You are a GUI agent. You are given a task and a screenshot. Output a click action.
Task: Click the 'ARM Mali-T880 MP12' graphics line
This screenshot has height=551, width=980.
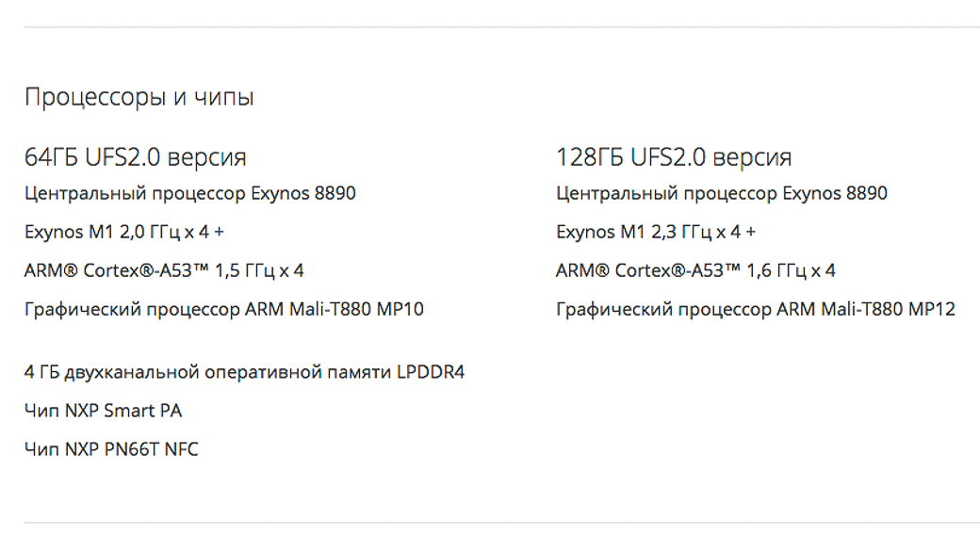click(x=756, y=310)
